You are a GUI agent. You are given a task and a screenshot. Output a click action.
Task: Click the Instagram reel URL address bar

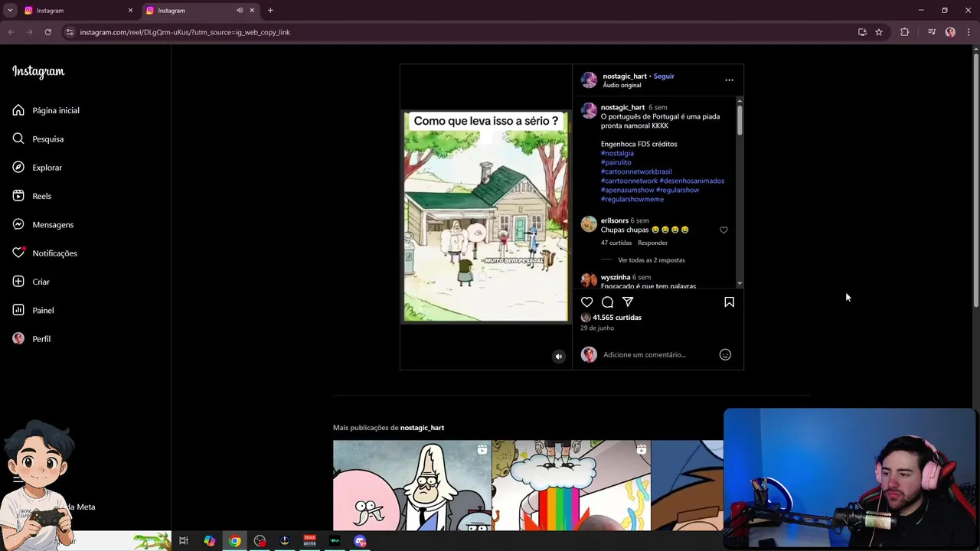(185, 32)
